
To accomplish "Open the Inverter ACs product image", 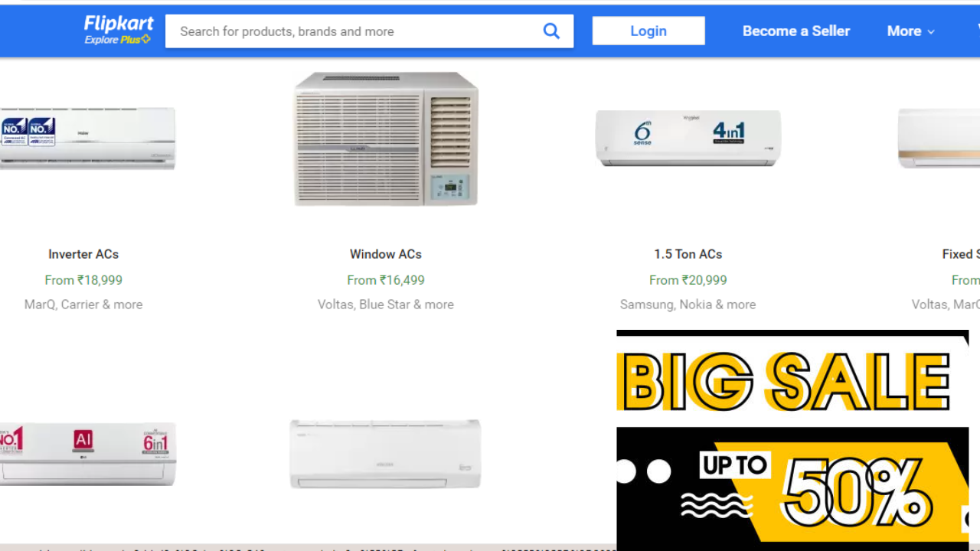I will (x=87, y=138).
